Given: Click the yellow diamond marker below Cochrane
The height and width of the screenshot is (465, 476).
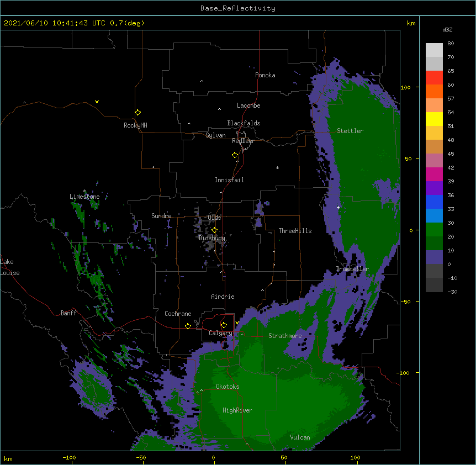Looking at the screenshot, I should pyautogui.click(x=188, y=326).
